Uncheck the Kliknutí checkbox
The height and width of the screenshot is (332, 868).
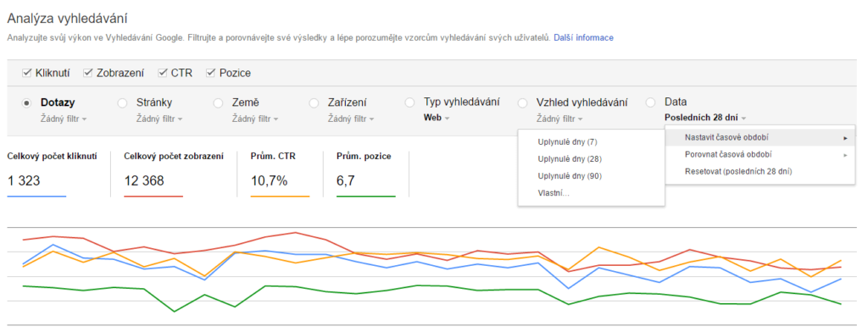click(x=26, y=73)
